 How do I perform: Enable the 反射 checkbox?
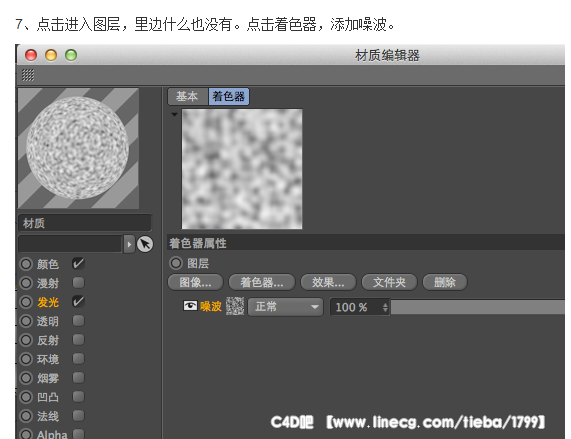pos(78,340)
